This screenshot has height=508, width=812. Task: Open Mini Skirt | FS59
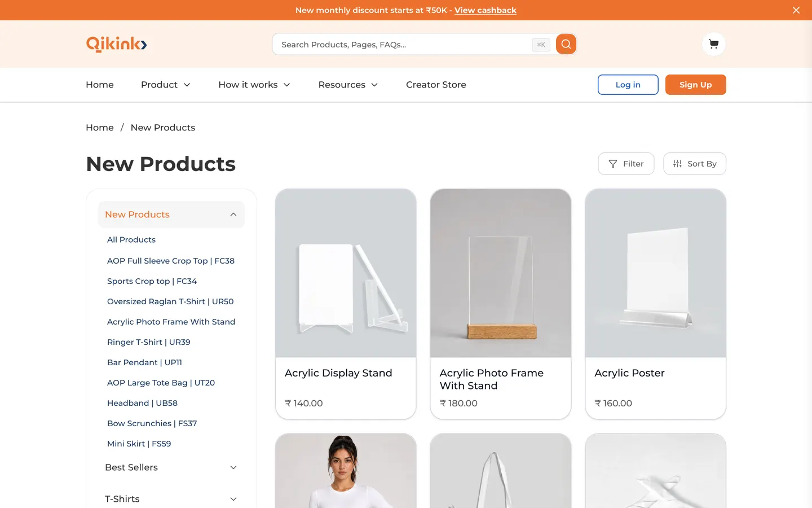click(139, 444)
